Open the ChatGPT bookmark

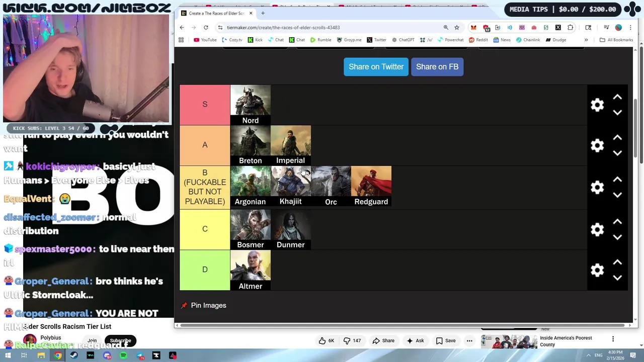coord(403,40)
